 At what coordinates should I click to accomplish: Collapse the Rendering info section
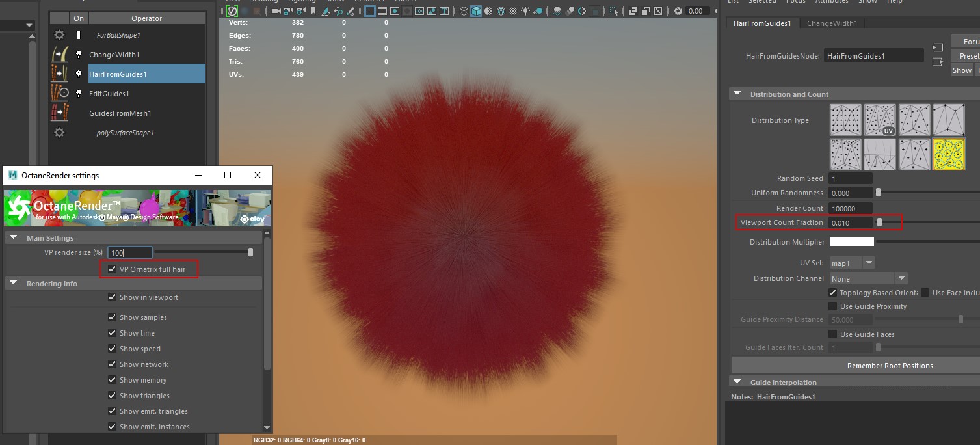tap(14, 284)
